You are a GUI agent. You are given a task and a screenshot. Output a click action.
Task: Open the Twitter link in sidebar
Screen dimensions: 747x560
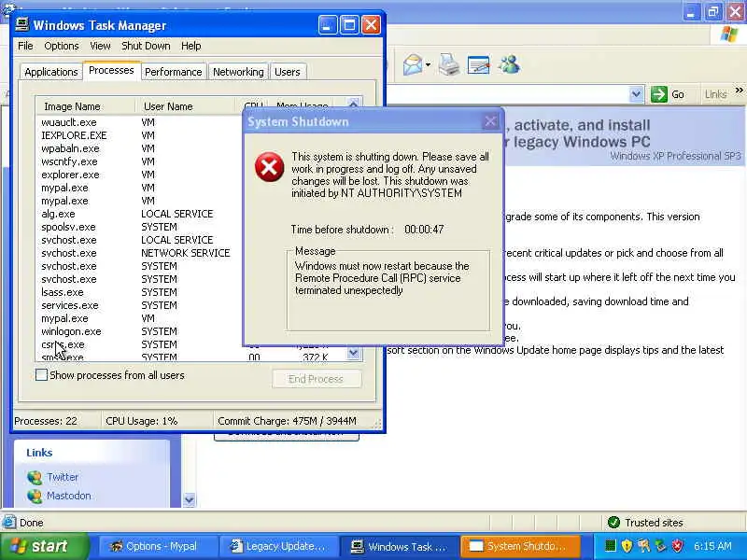[63, 477]
